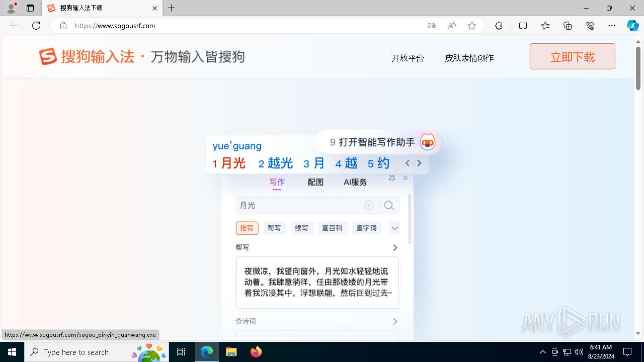
Task: Select the 推荐 filter chip
Action: click(247, 228)
